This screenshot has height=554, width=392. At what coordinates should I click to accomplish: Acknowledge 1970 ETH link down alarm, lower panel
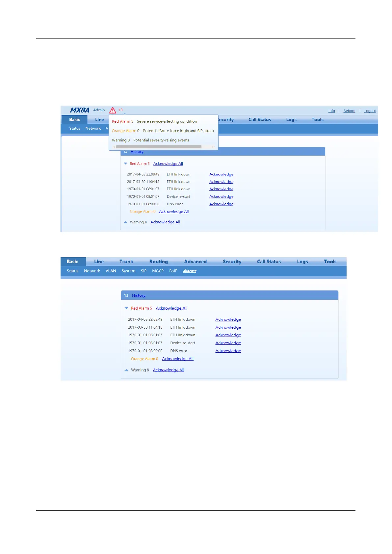coord(228,335)
